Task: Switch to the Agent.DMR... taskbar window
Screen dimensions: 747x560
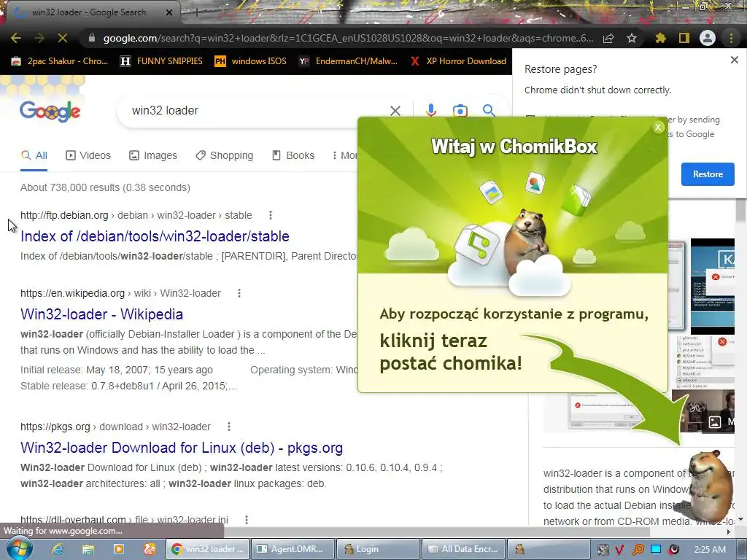Action: click(292, 549)
